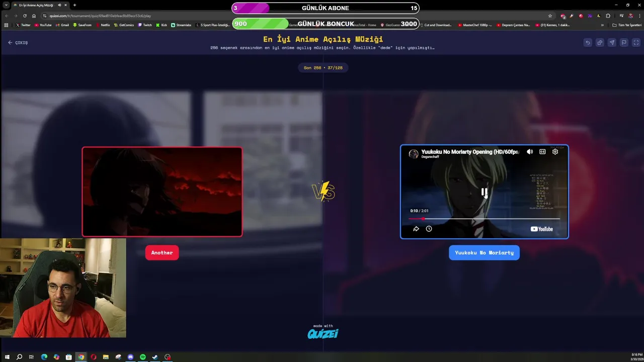
Task: Click the undo last choice icon
Action: click(588, 43)
